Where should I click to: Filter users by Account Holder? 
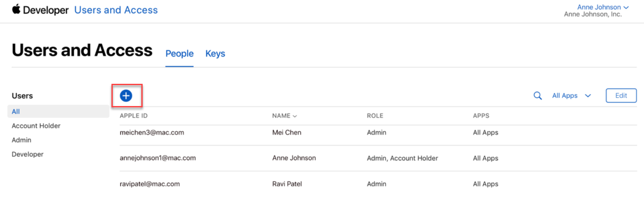(36, 126)
